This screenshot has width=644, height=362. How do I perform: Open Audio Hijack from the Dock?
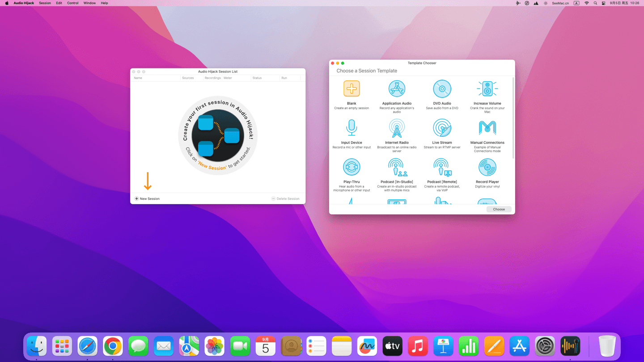point(570,346)
